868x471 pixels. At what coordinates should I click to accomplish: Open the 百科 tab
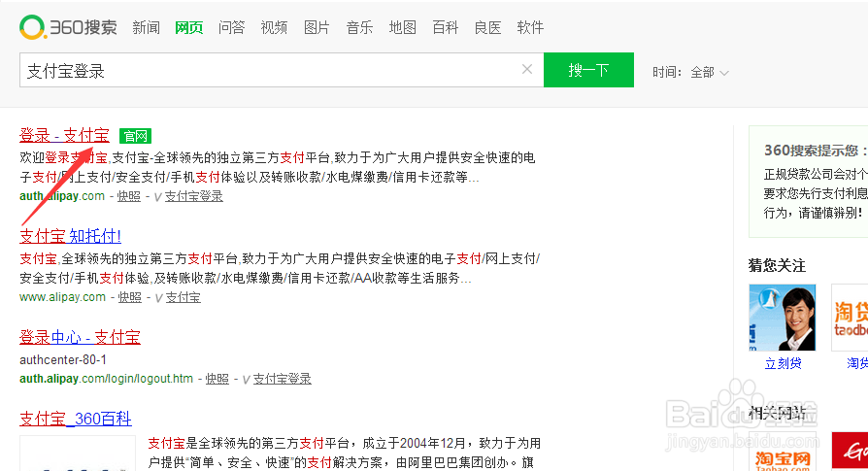(x=445, y=27)
